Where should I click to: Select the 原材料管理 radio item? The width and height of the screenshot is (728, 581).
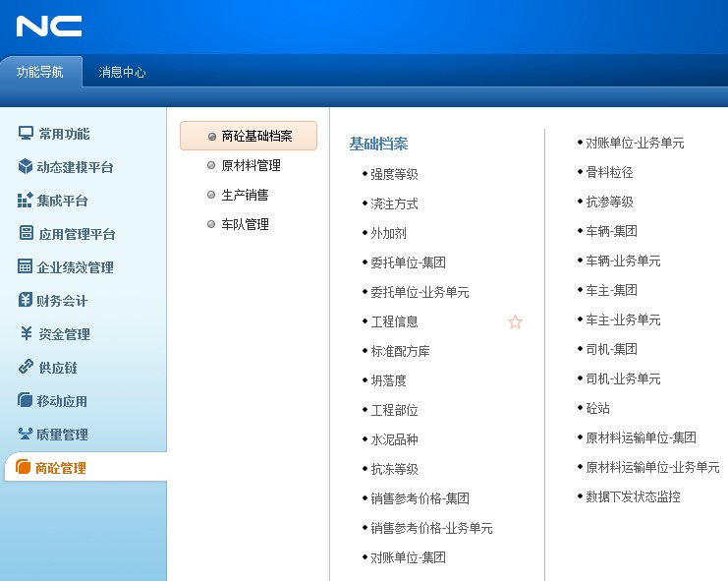tap(251, 165)
